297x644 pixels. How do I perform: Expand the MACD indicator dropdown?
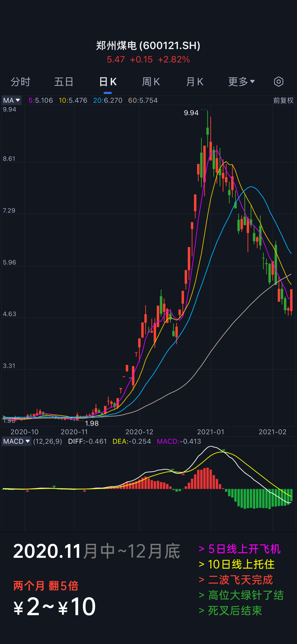17,442
